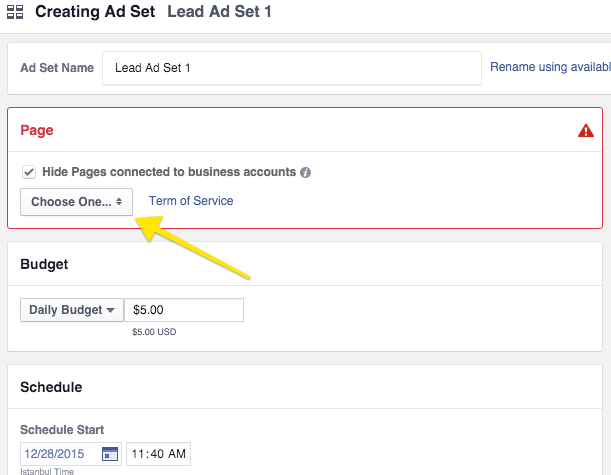Click the grid view icon beside Creating Ad Set
611x475 pixels.
coord(15,12)
